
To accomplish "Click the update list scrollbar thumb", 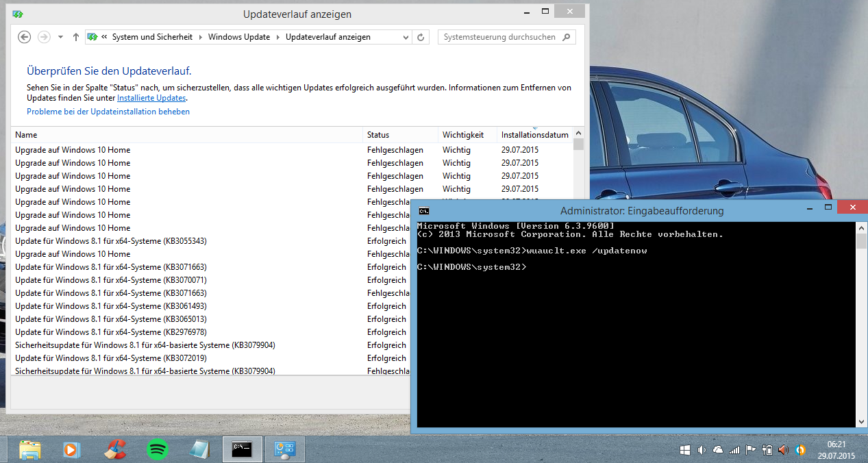I will click(578, 145).
